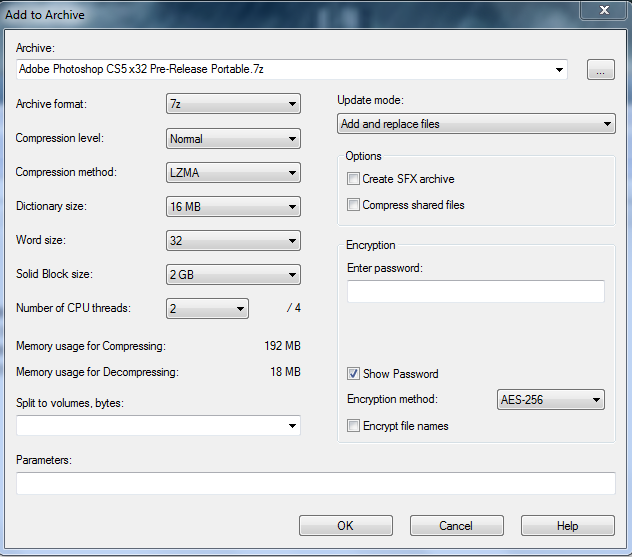Click the 'Add to Archive' window title
This screenshot has height=557, width=632.
(x=45, y=15)
